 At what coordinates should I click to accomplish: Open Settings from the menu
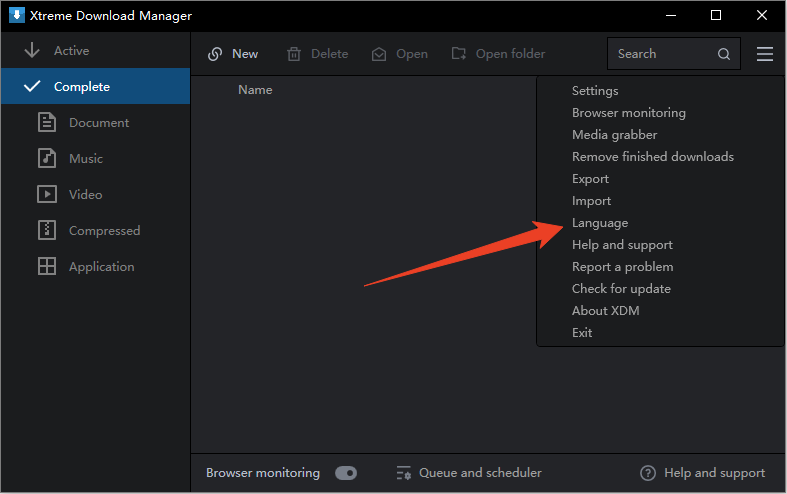click(x=595, y=91)
